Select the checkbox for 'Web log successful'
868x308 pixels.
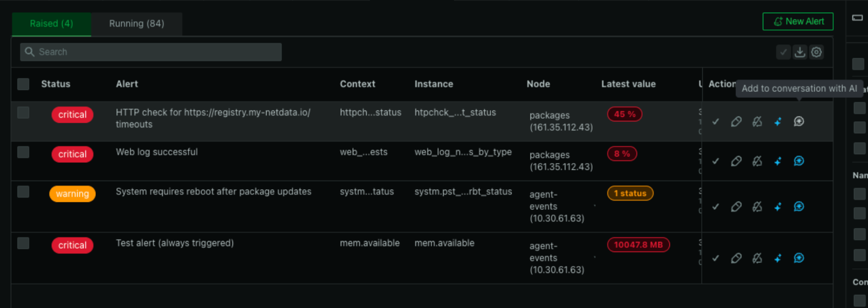pyautogui.click(x=23, y=152)
